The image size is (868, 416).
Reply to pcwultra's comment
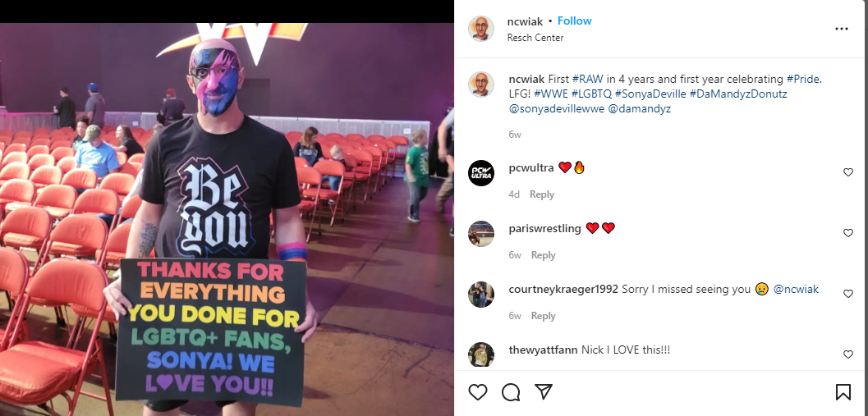[x=542, y=194]
